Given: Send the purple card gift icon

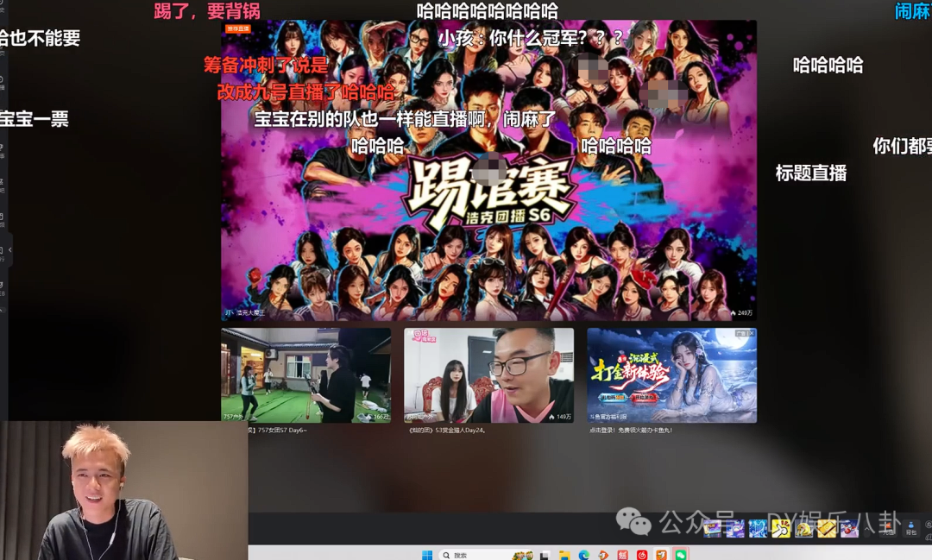Looking at the screenshot, I should [x=712, y=528].
